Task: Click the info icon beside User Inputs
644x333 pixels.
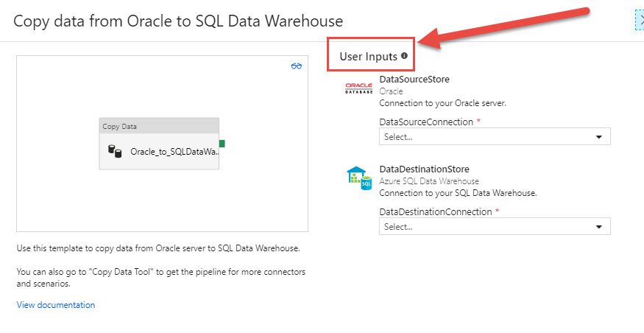Action: tap(404, 56)
